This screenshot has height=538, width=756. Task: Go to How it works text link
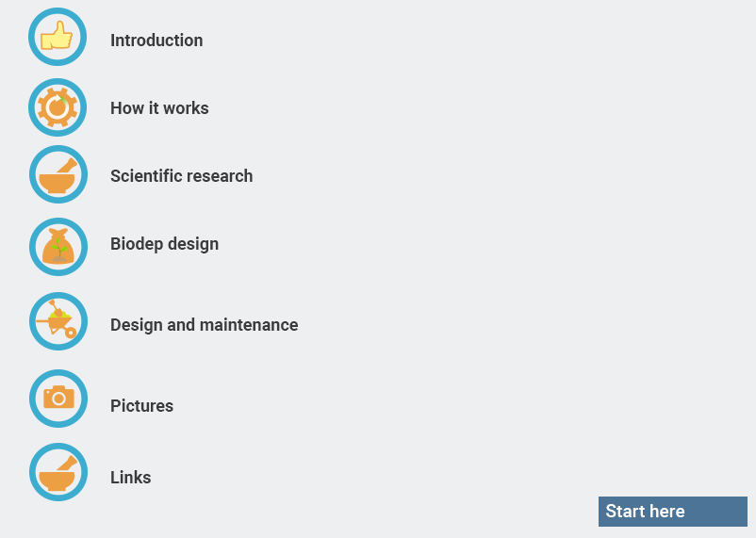(159, 108)
